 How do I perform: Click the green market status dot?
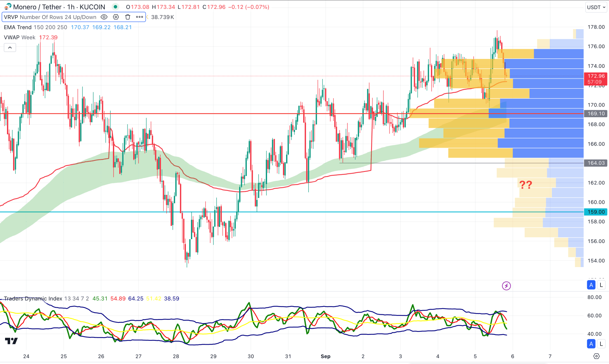pyautogui.click(x=115, y=7)
